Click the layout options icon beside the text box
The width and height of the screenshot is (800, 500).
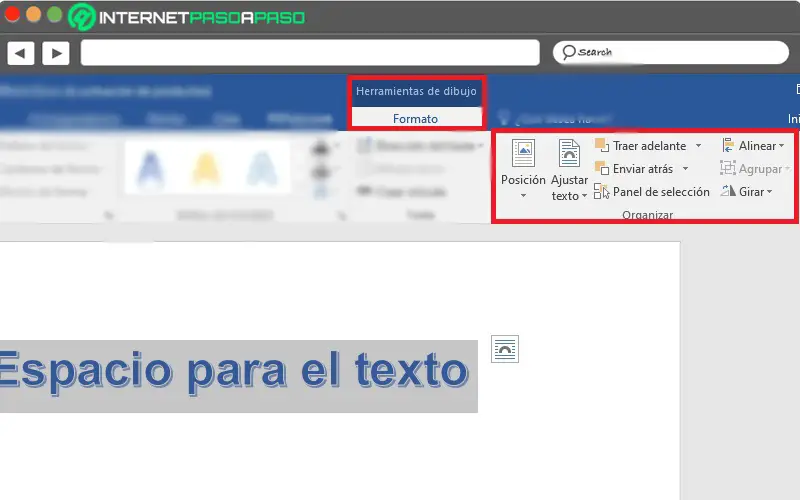[x=505, y=349]
